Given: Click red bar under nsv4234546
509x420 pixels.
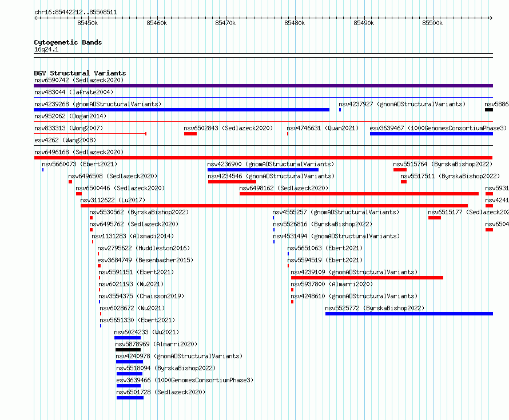Looking at the screenshot, I should tap(232, 182).
